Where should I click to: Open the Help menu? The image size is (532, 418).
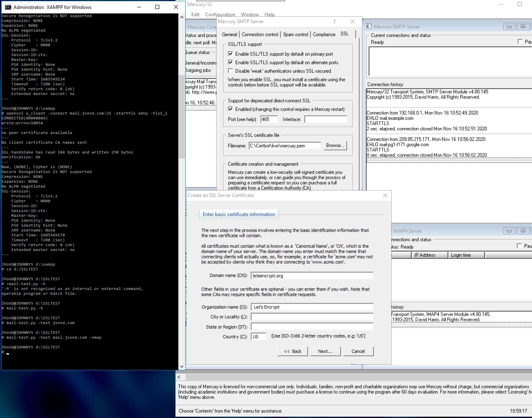(269, 15)
